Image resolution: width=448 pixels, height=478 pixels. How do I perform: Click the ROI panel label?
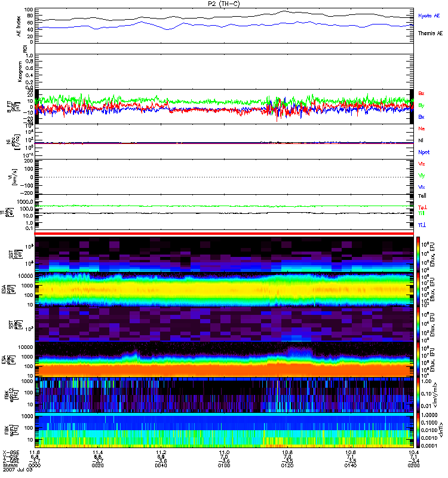[25, 48]
